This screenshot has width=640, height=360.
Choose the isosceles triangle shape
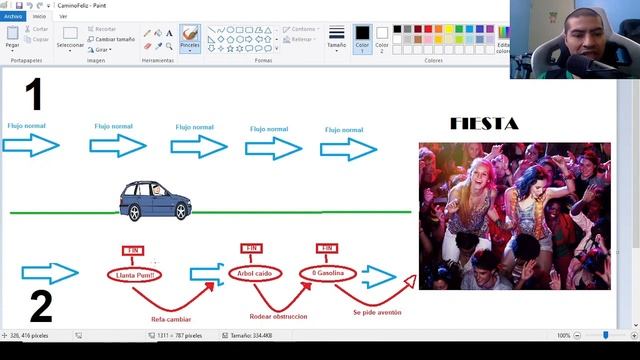tap(268, 30)
